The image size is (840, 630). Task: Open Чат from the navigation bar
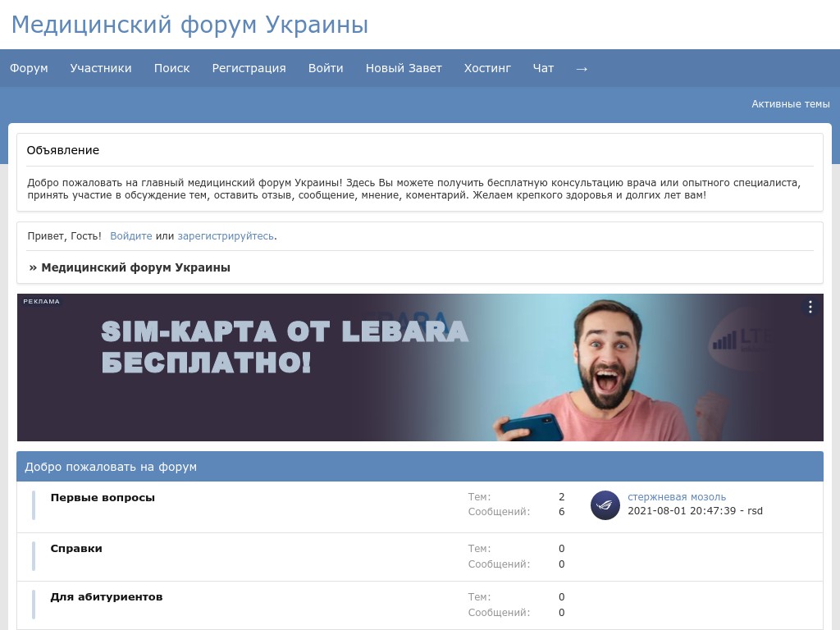[x=543, y=68]
